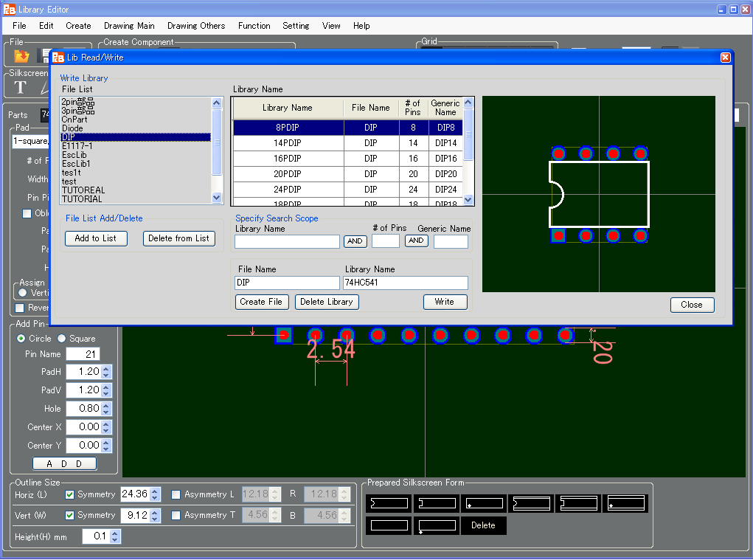This screenshot has height=560, width=753.
Task: Select Circle pin shape radio button
Action: point(21,339)
